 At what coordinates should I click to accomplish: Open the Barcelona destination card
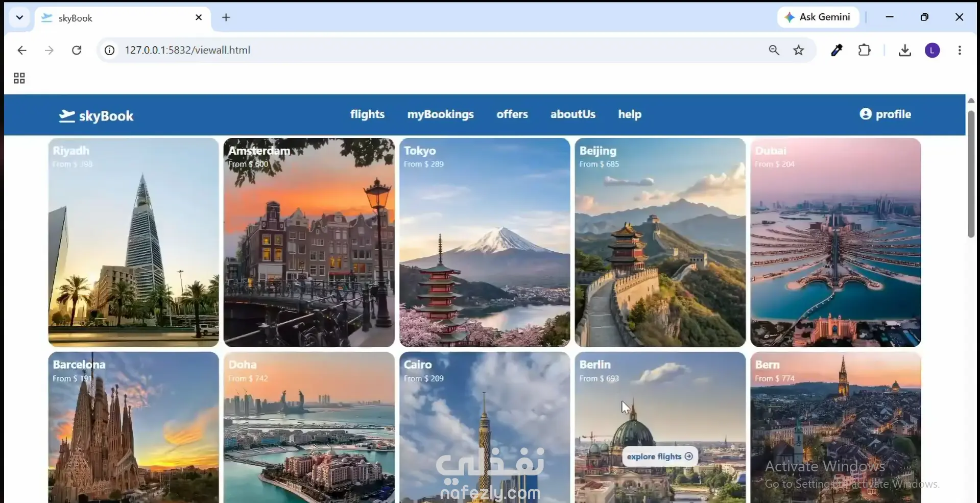(133, 427)
